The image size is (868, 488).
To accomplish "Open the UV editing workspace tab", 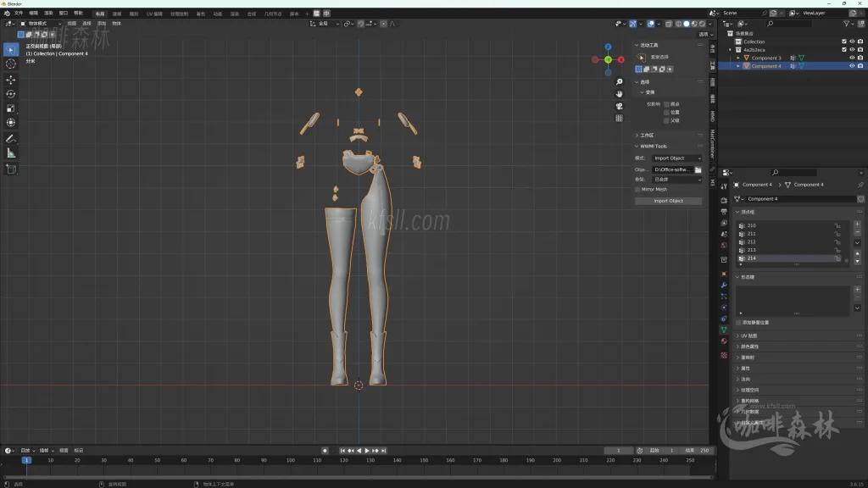I will [154, 14].
